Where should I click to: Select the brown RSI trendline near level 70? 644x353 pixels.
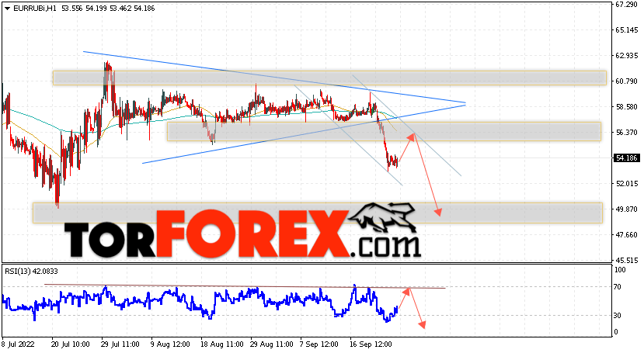coord(245,286)
